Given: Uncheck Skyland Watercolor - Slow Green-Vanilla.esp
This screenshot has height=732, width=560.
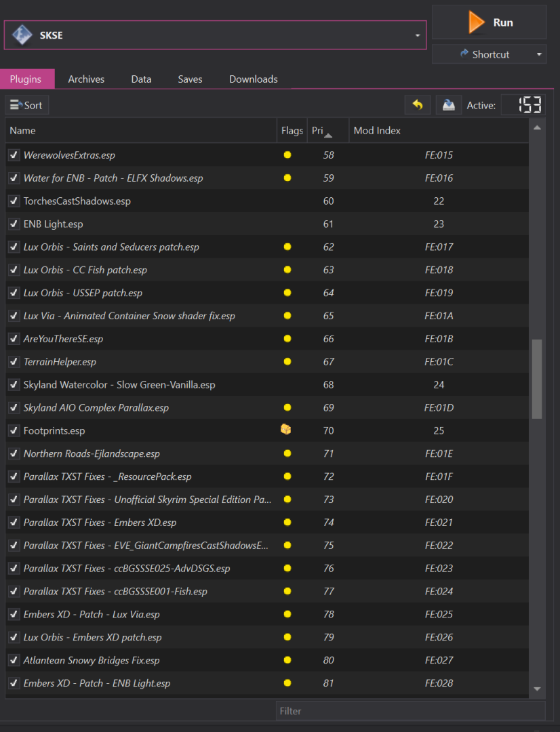Looking at the screenshot, I should point(14,385).
